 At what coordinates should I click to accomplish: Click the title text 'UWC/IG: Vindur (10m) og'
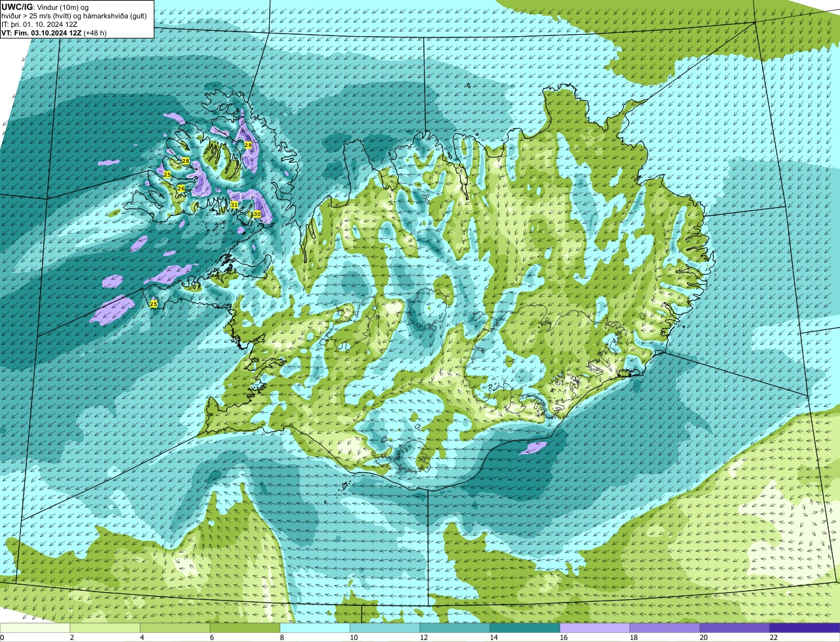[45, 7]
